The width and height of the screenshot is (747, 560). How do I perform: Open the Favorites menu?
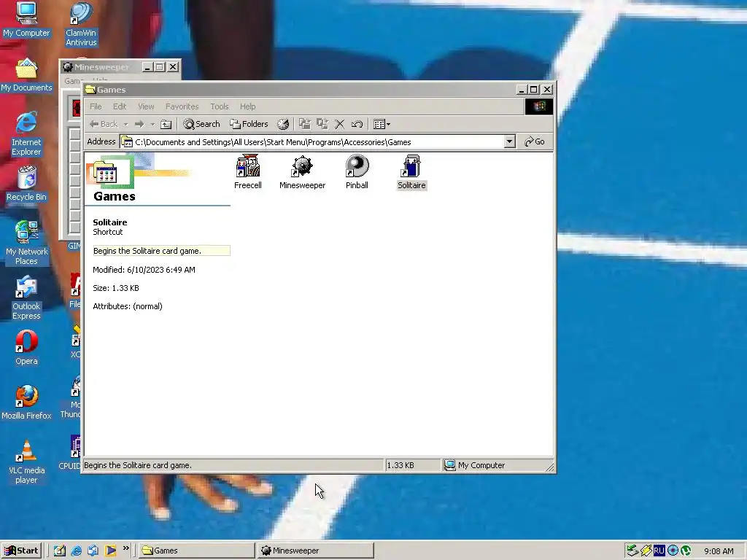[182, 106]
